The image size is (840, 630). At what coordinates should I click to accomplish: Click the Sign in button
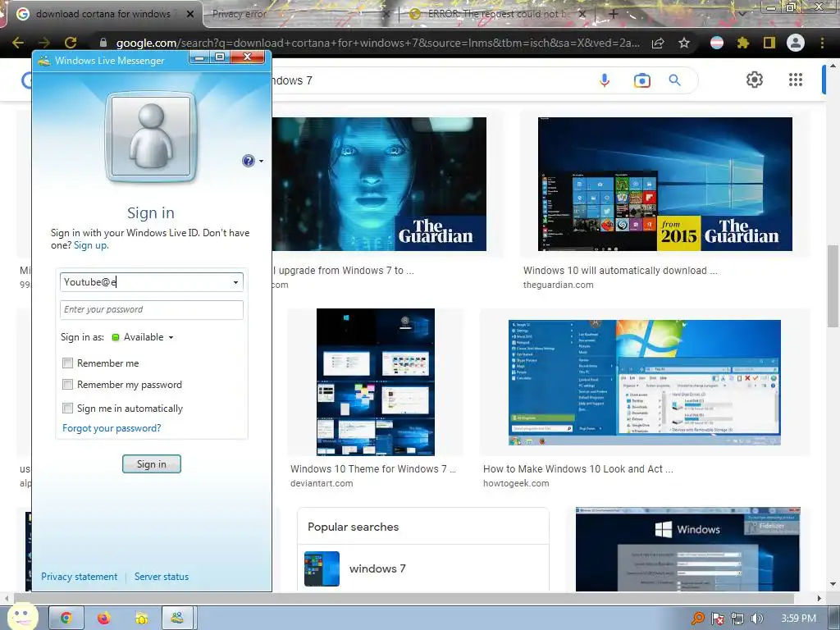pos(152,464)
